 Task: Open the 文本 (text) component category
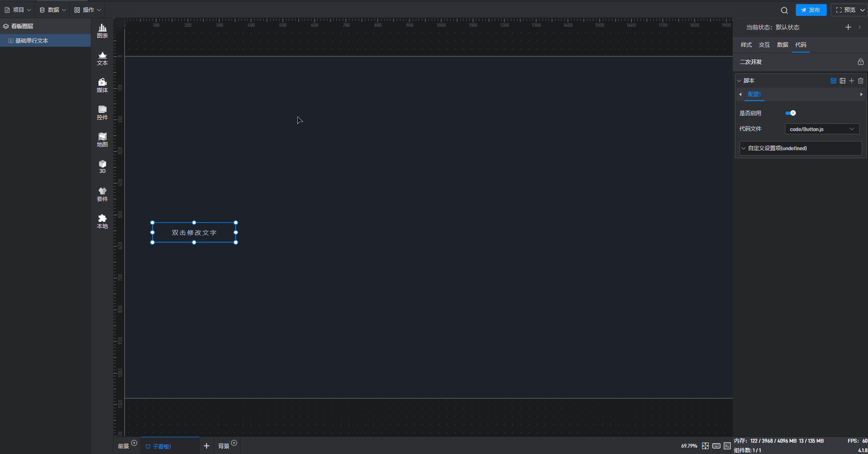coord(102,59)
